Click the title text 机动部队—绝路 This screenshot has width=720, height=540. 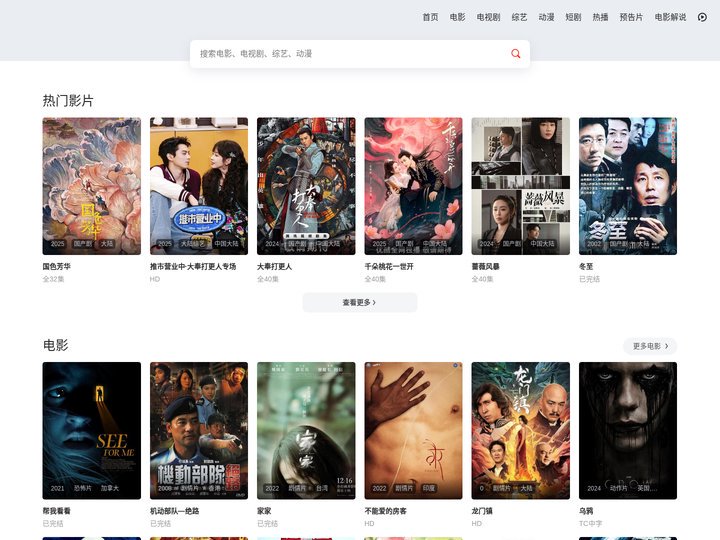pos(174,511)
